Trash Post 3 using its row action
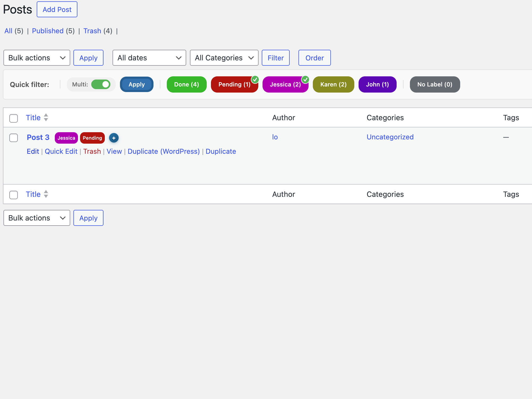Viewport: 532px width, 399px height. click(92, 151)
